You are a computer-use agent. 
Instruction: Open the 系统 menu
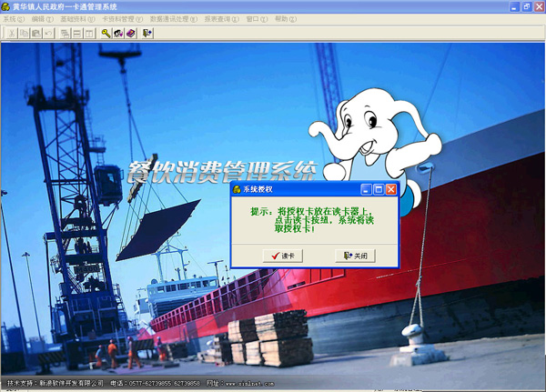tap(15, 18)
